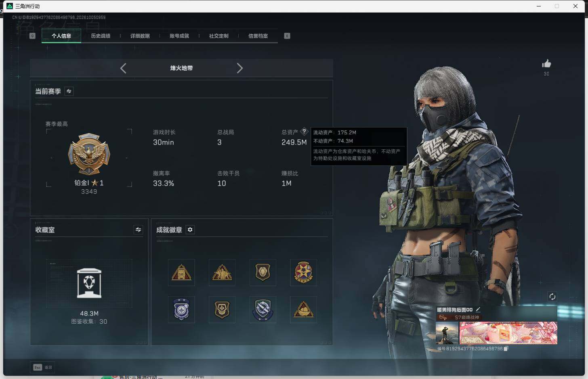This screenshot has height=379, width=588.
Task: Click the 击败干员 value 10
Action: click(222, 183)
